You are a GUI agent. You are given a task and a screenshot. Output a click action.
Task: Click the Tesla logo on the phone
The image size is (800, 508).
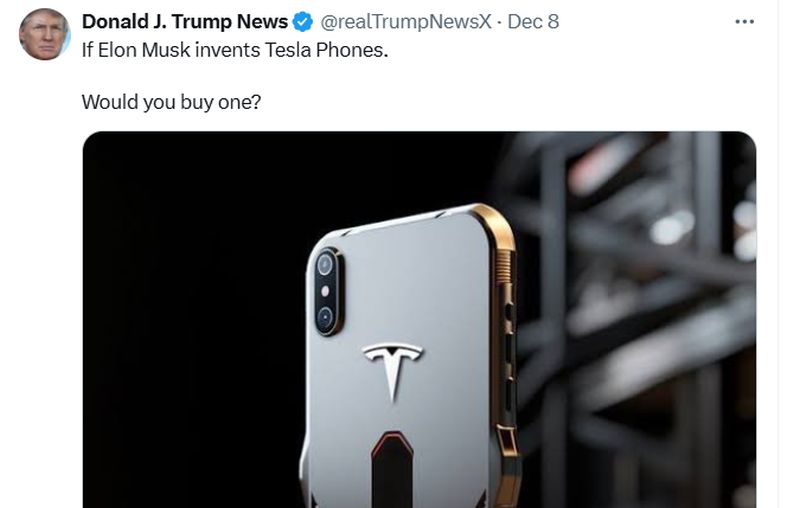(391, 368)
